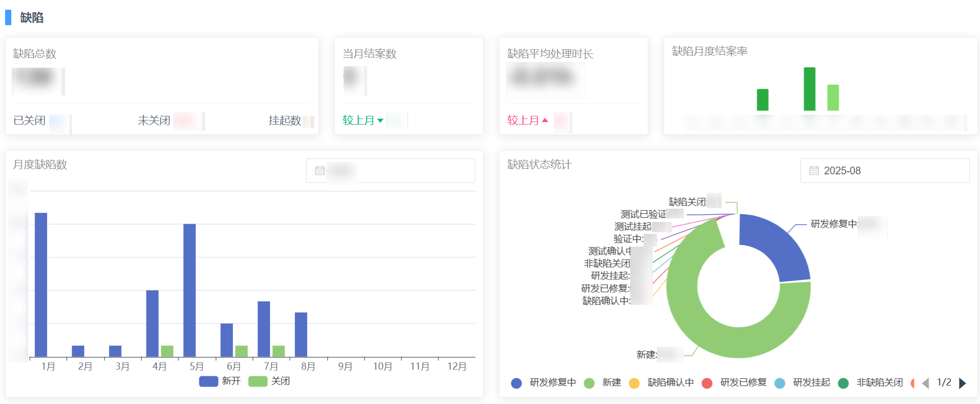Image resolution: width=980 pixels, height=404 pixels.
Task: Click the 缺陷平均处理时长 card title
Action: pyautogui.click(x=550, y=54)
